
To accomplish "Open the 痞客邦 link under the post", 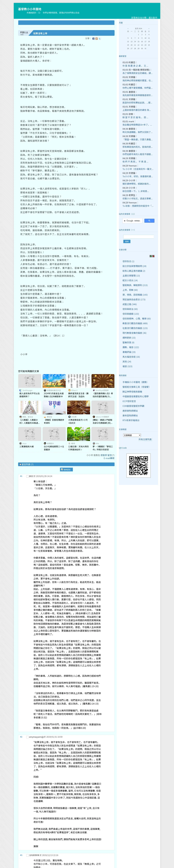I will pyautogui.click(x=104, y=455).
